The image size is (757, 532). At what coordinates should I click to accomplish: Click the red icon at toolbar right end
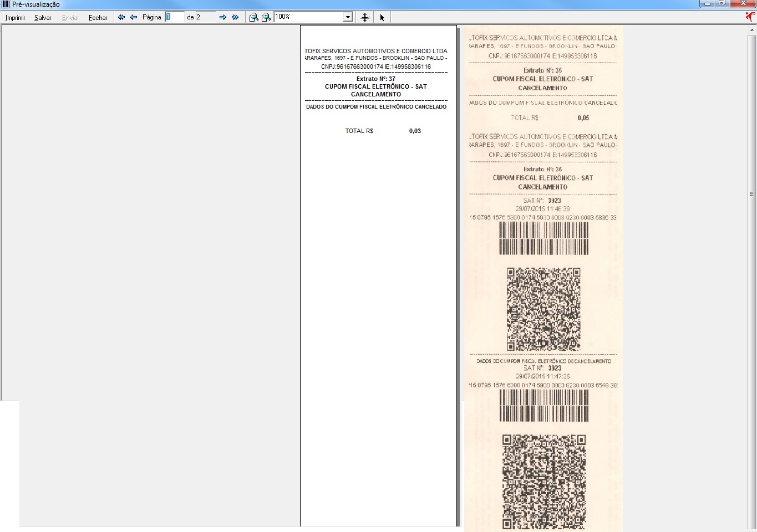[x=750, y=17]
